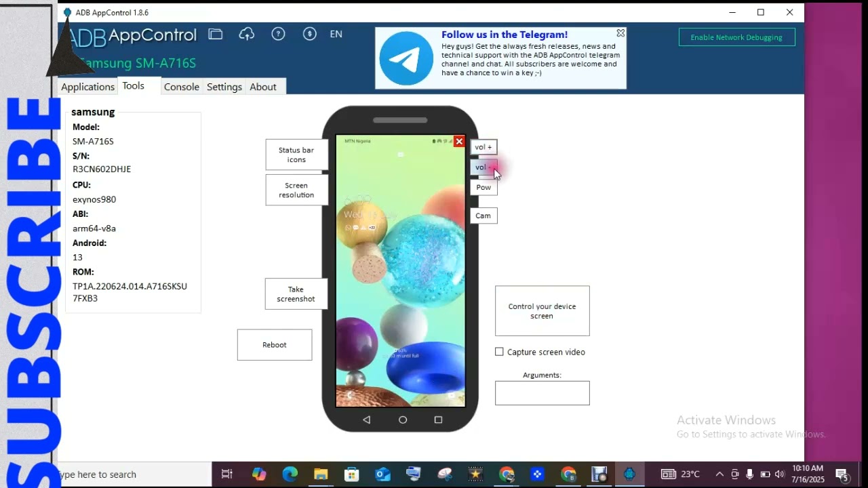This screenshot has width=868, height=488.
Task: Click Enable Network Debugging button
Action: pos(736,37)
